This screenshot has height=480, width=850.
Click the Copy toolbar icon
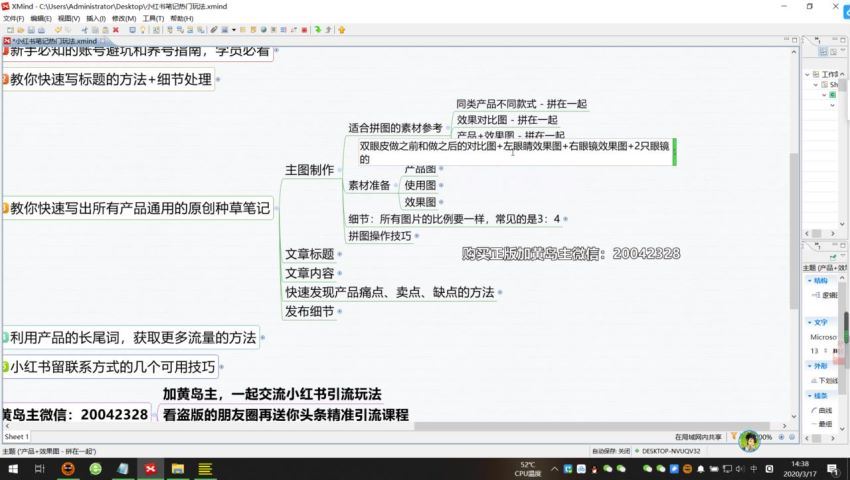tap(95, 30)
